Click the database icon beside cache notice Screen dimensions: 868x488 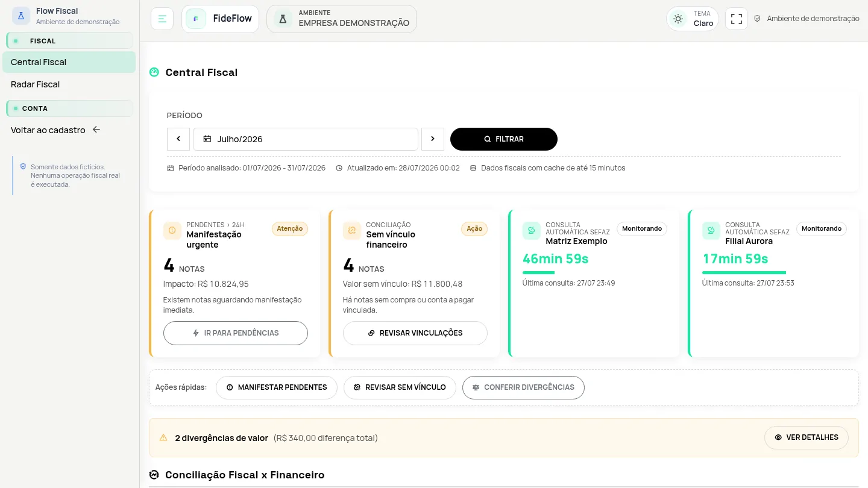tap(473, 168)
